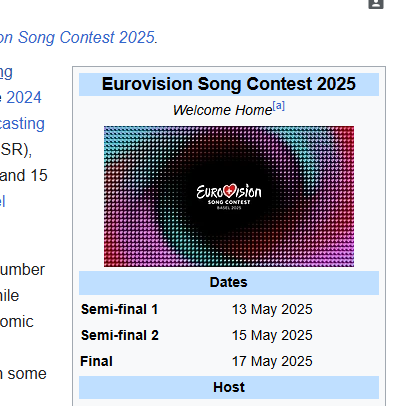Open the [a] footnote after Welcome Home
The width and height of the screenshot is (403, 406).
pos(279,106)
